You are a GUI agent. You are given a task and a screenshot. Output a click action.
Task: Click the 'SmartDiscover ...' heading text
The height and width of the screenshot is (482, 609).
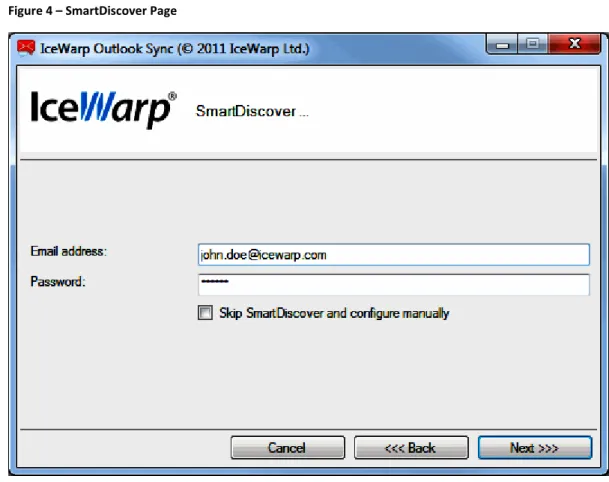pos(252,111)
